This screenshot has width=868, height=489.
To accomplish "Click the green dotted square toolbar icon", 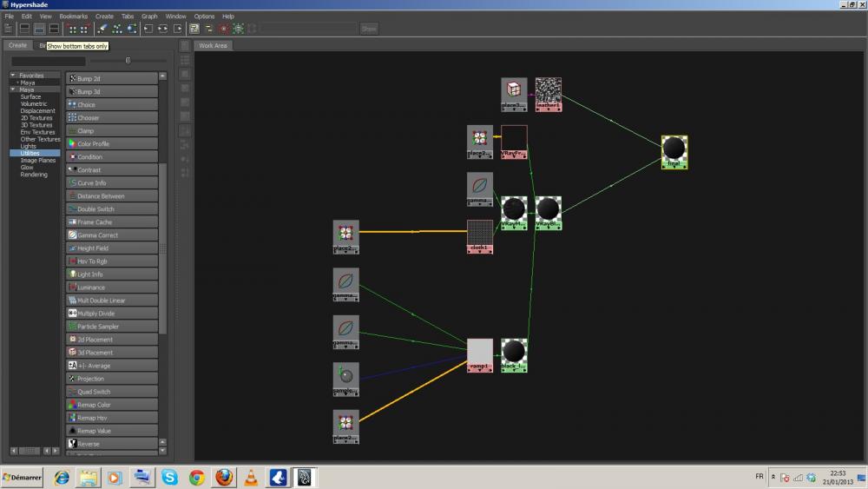I will (238, 29).
